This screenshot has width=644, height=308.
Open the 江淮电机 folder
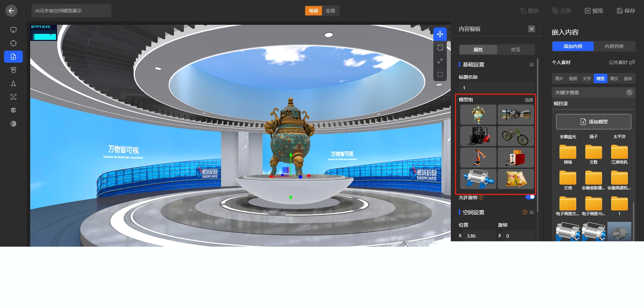pos(619,151)
